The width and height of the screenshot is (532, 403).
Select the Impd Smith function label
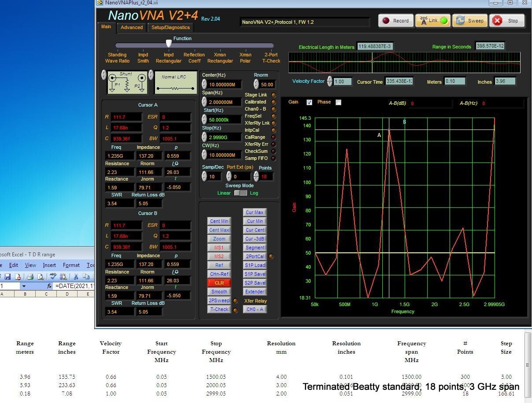click(x=143, y=58)
